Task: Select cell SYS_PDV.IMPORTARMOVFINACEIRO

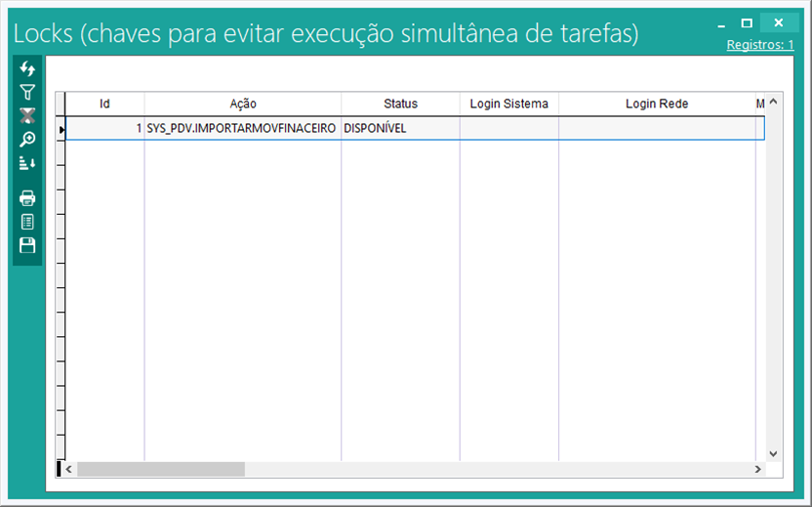Action: 242,128
